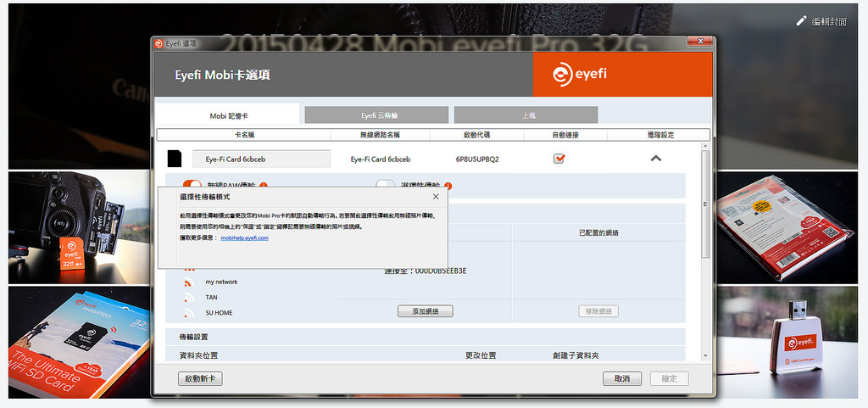
Task: Click the info icon next to RAW transfer
Action: click(x=264, y=186)
